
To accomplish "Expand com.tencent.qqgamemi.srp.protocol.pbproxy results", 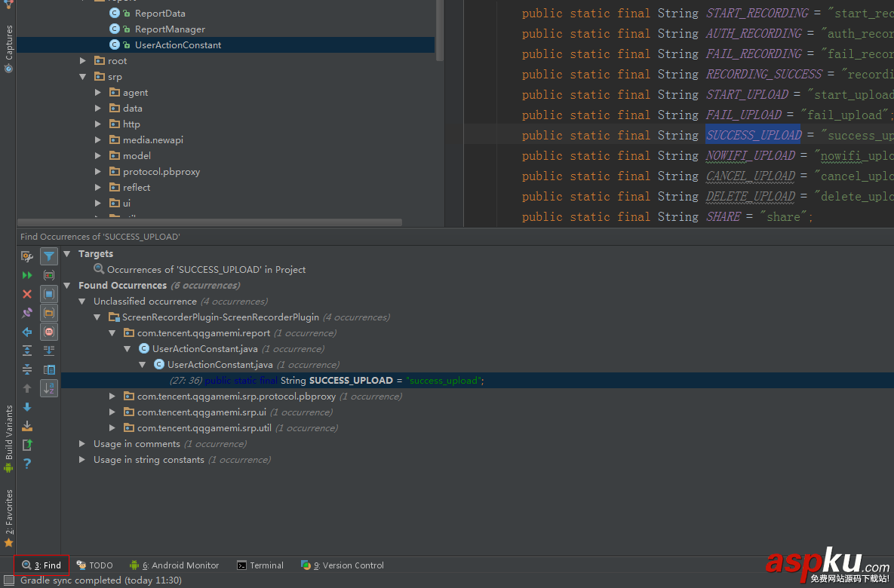I will pyautogui.click(x=112, y=396).
